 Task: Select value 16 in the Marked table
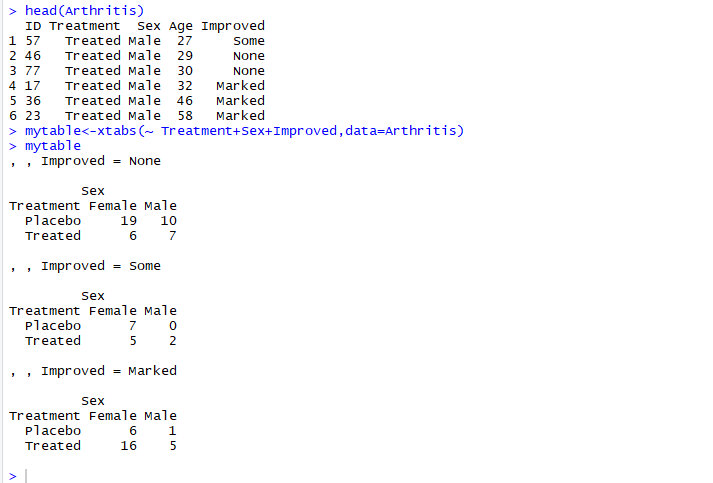pos(128,446)
